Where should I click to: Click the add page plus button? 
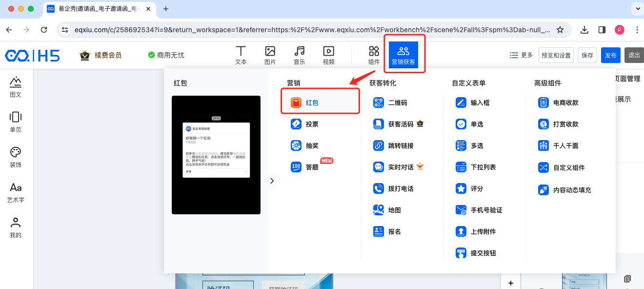[x=511, y=283]
